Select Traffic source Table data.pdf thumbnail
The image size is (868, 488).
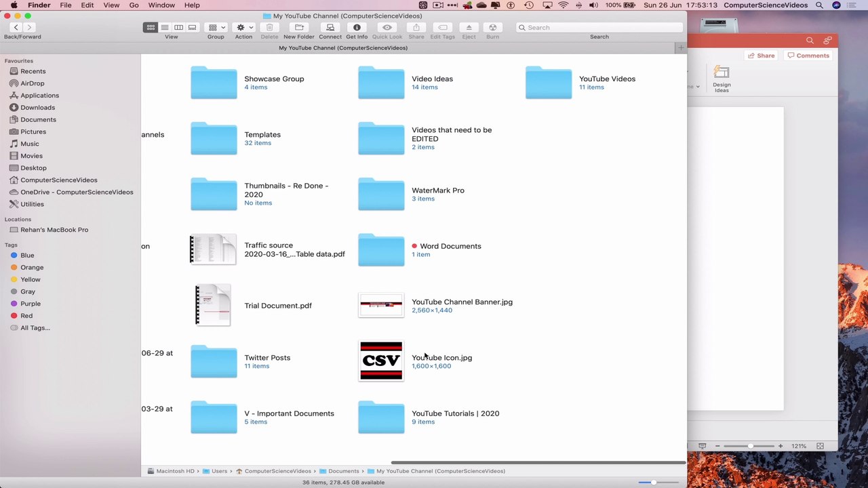point(213,249)
